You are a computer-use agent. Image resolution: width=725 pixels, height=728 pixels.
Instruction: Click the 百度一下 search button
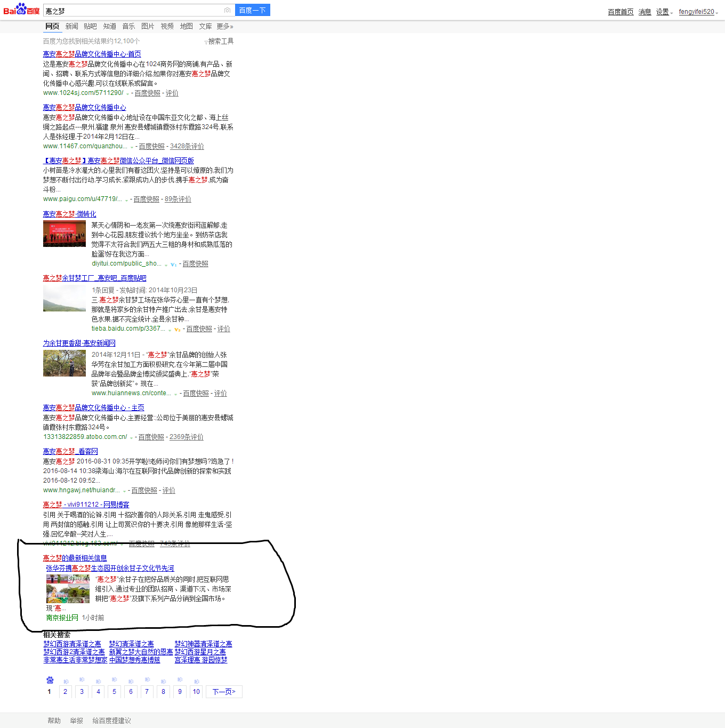[x=253, y=10]
